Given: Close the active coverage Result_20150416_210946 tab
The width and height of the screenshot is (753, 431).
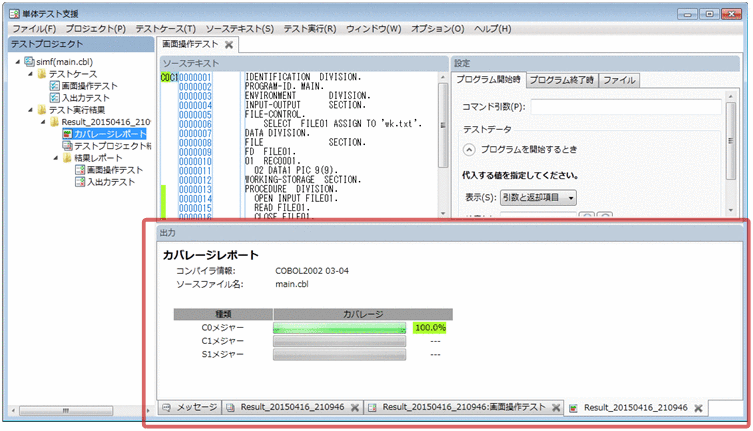Looking at the screenshot, I should tap(699, 408).
